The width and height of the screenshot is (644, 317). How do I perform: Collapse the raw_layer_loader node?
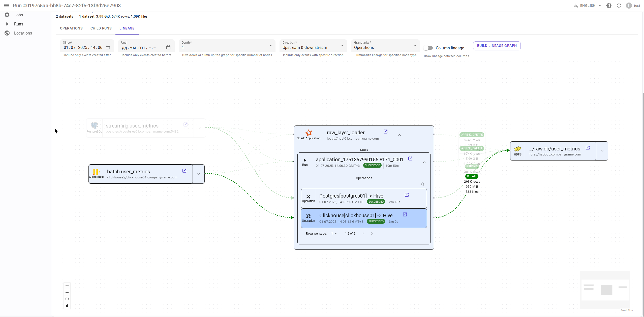point(400,135)
